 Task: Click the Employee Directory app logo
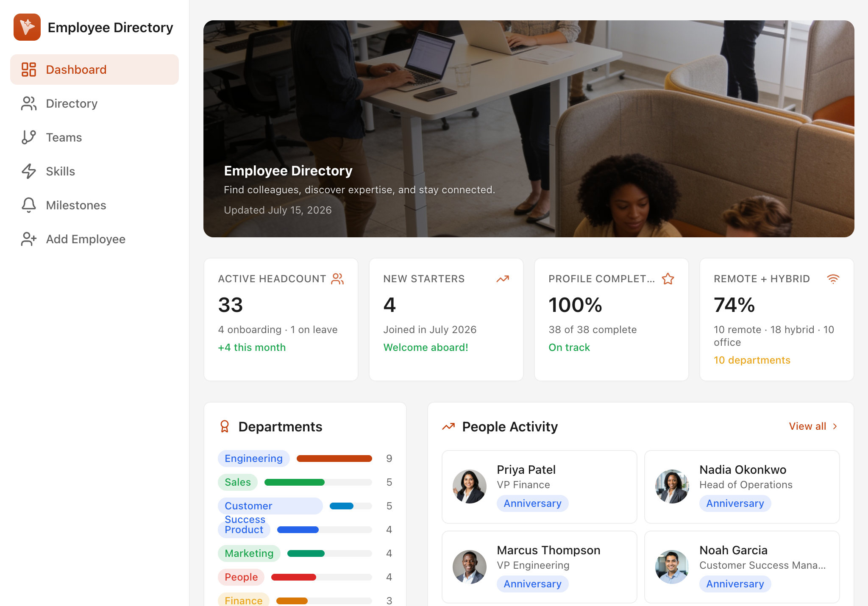[x=27, y=27]
